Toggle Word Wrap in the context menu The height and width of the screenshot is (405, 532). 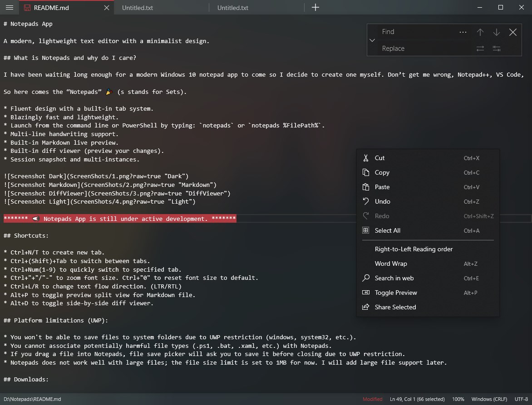[391, 263]
